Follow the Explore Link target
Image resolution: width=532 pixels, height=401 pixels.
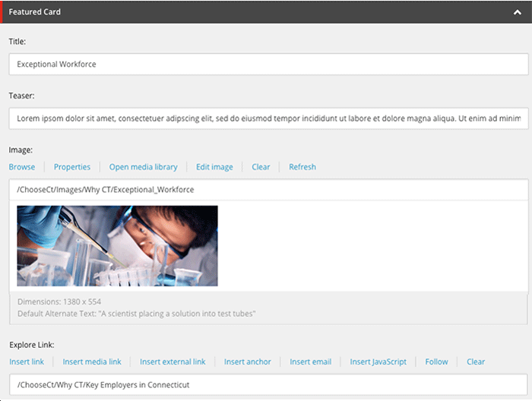point(437,362)
